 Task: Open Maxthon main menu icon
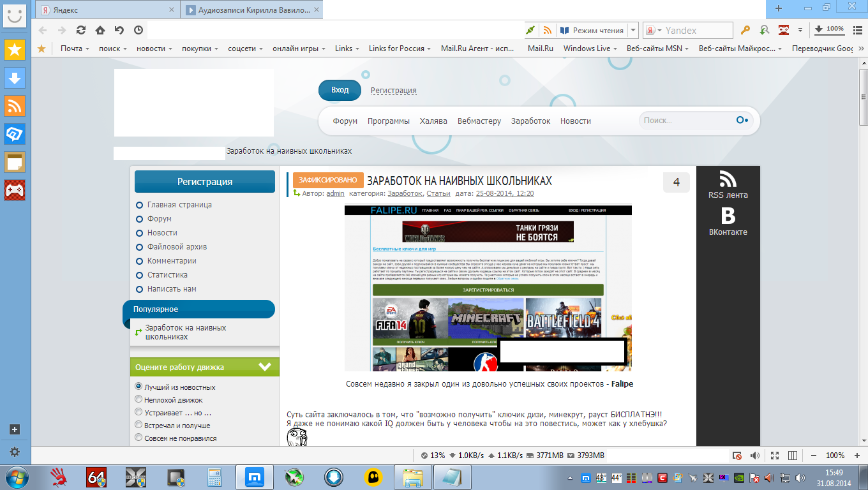(x=858, y=30)
